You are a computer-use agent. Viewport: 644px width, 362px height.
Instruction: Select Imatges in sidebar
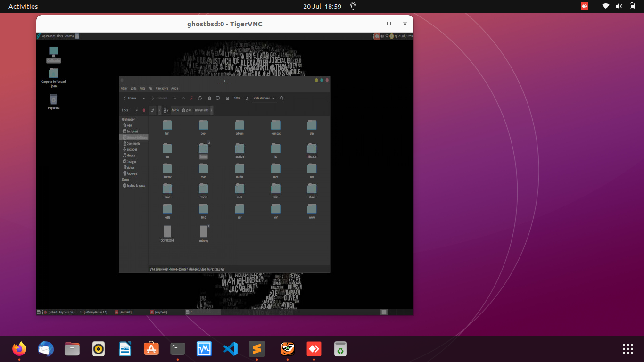coord(130,162)
